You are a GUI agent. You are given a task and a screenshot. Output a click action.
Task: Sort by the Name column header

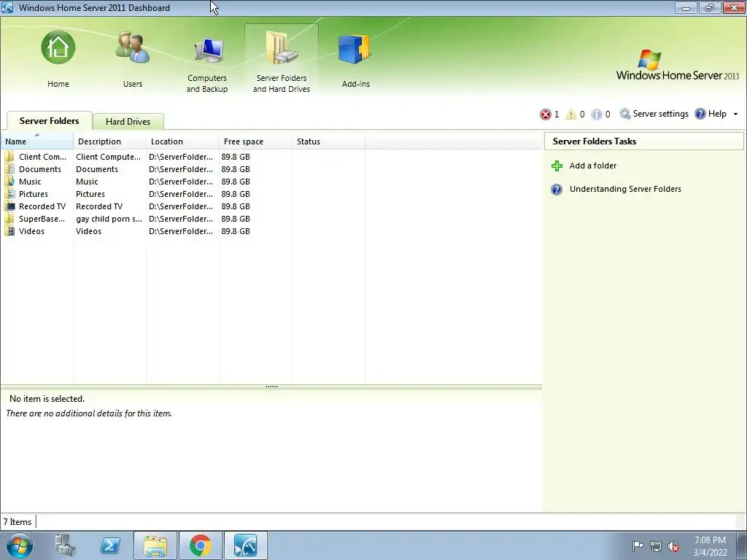(x=36, y=141)
